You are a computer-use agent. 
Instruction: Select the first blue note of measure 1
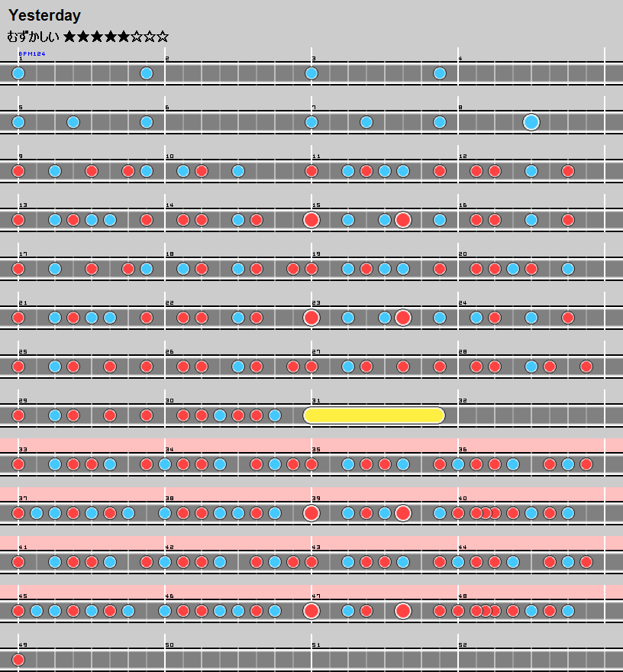point(18,73)
